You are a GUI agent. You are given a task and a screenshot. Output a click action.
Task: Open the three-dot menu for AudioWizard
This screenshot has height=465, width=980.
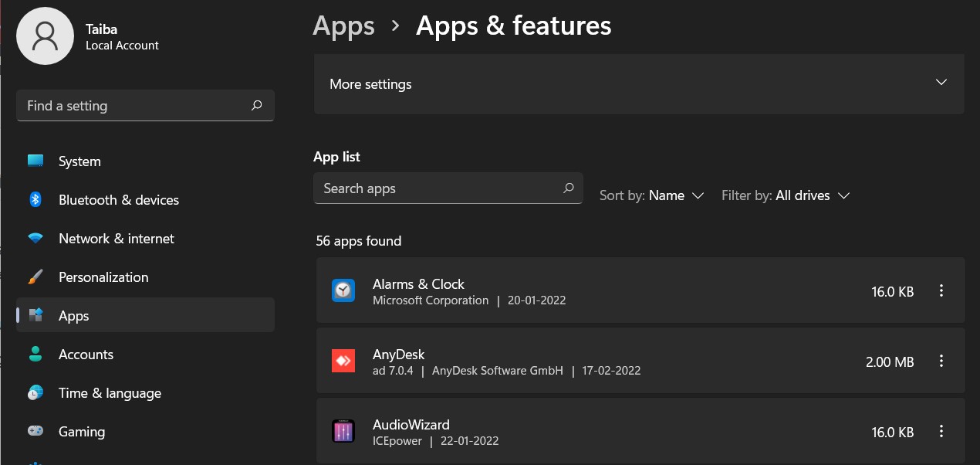tap(941, 431)
